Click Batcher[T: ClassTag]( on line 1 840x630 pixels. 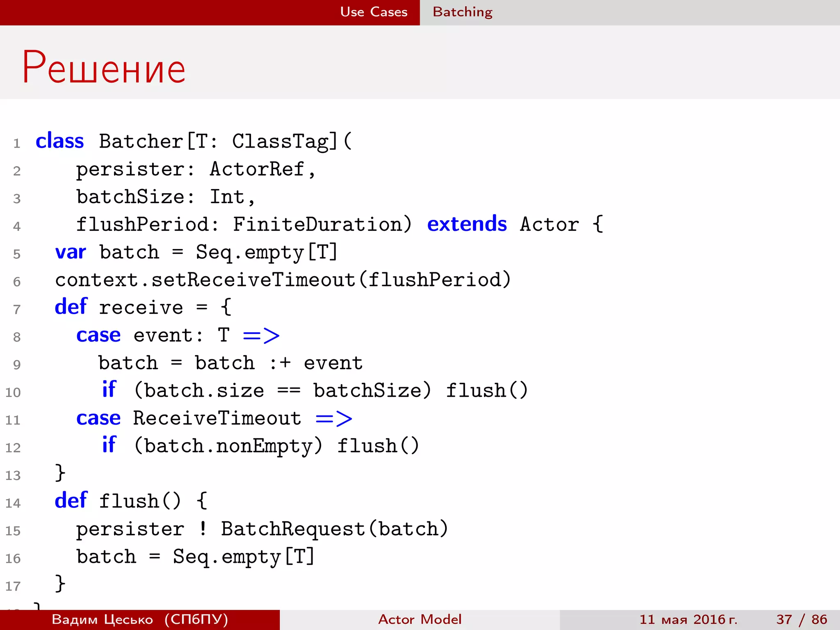click(x=226, y=142)
